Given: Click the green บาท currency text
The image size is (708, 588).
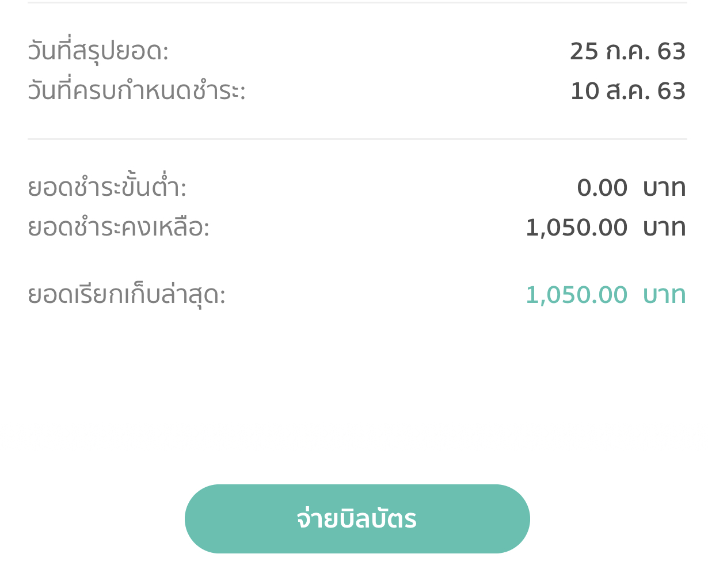Looking at the screenshot, I should point(664,295).
